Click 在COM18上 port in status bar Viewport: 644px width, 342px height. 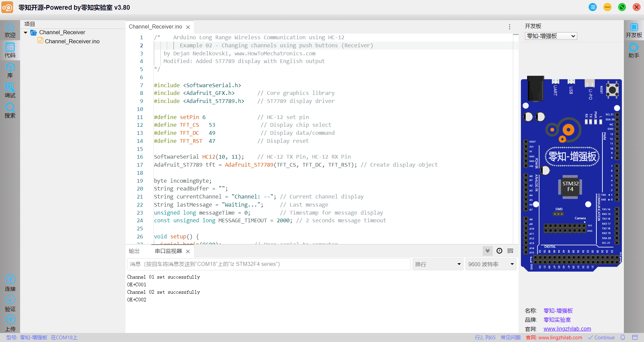64,337
